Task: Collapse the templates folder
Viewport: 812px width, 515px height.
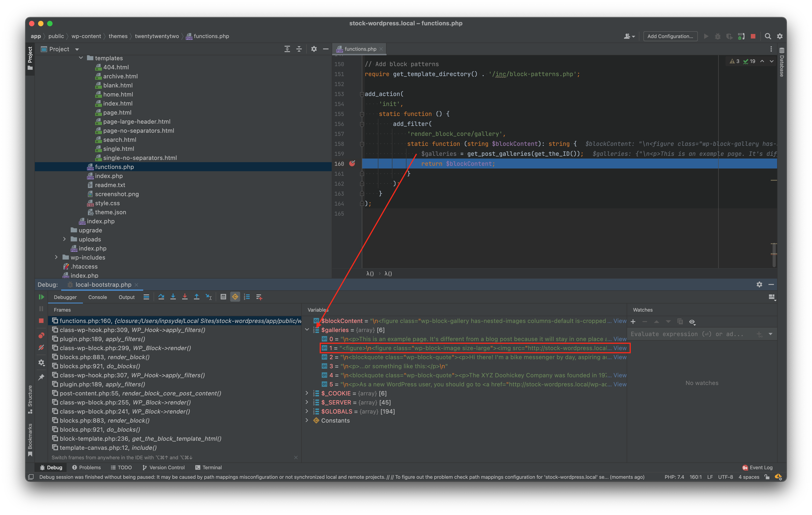Action: tap(81, 58)
